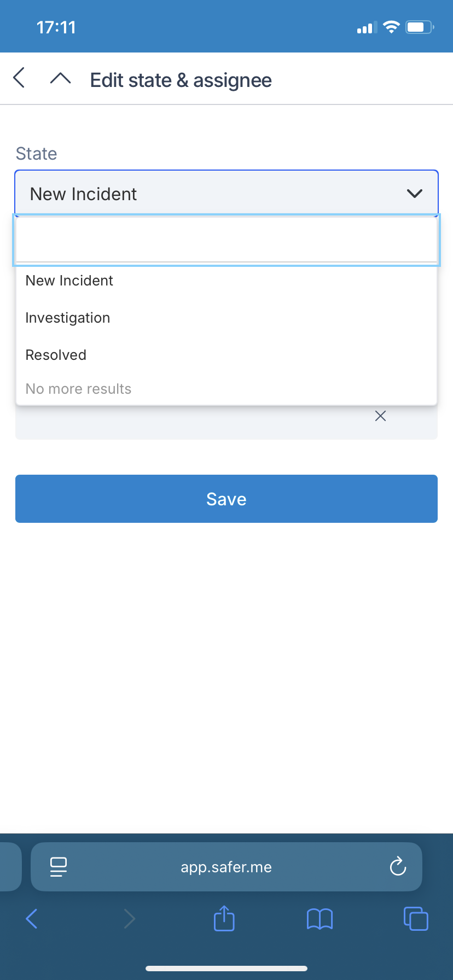
Task: Tap the back arrow in the header
Action: pyautogui.click(x=19, y=78)
